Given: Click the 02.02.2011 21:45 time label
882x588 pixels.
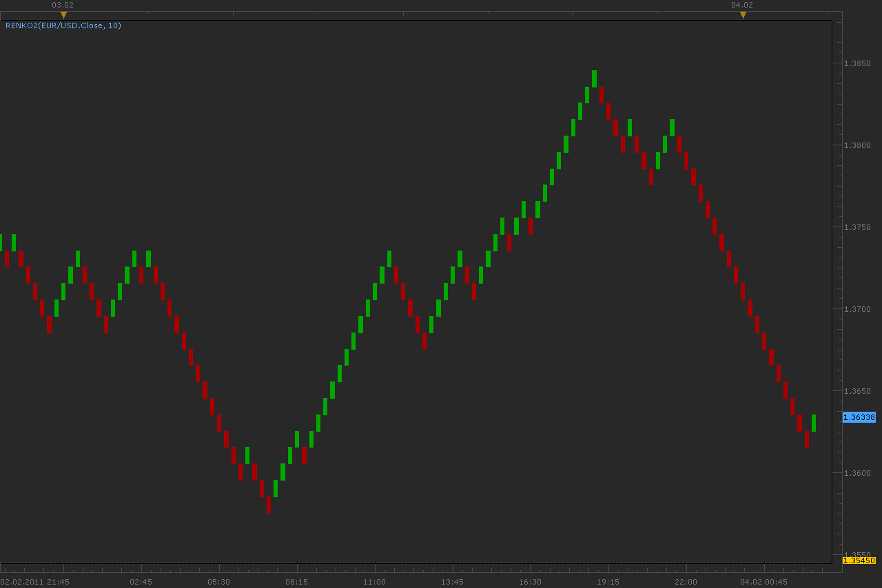Looking at the screenshot, I should point(35,582).
